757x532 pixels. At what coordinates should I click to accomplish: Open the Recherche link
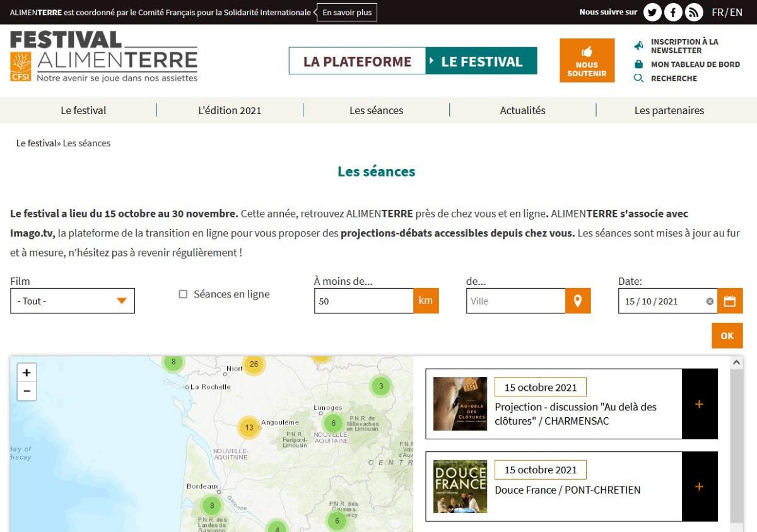pyautogui.click(x=674, y=78)
